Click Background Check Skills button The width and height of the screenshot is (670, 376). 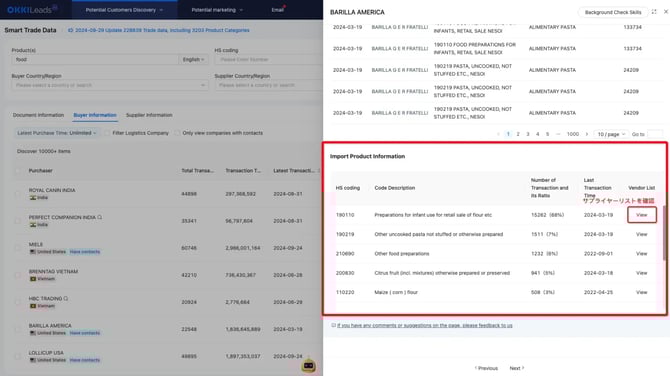pyautogui.click(x=613, y=12)
